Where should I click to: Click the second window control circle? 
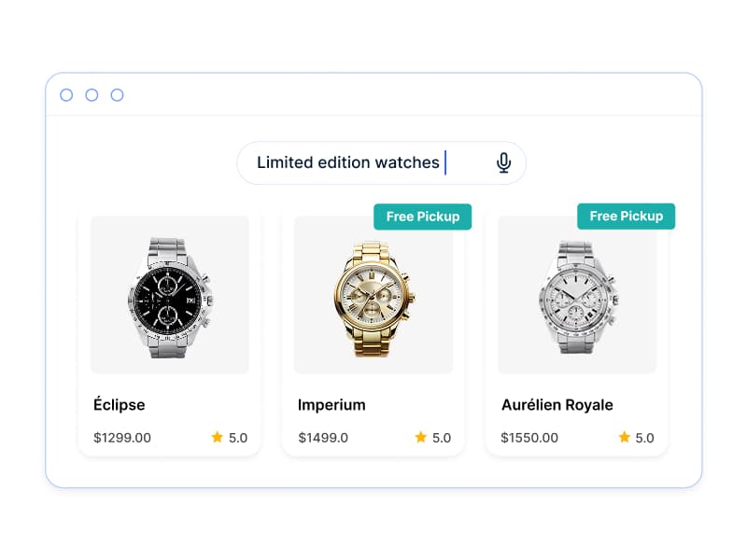click(x=92, y=95)
